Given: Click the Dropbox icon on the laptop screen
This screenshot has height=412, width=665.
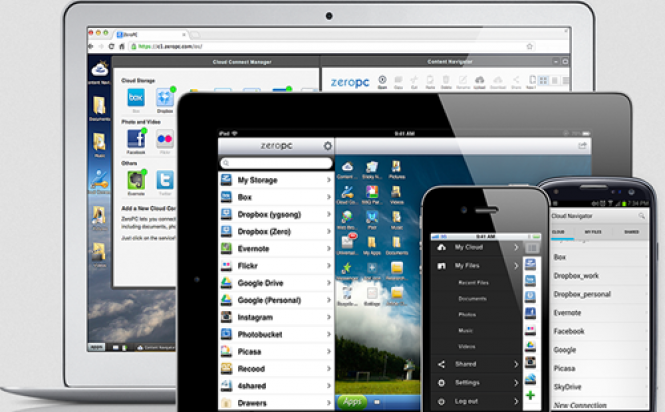Looking at the screenshot, I should point(165,98).
